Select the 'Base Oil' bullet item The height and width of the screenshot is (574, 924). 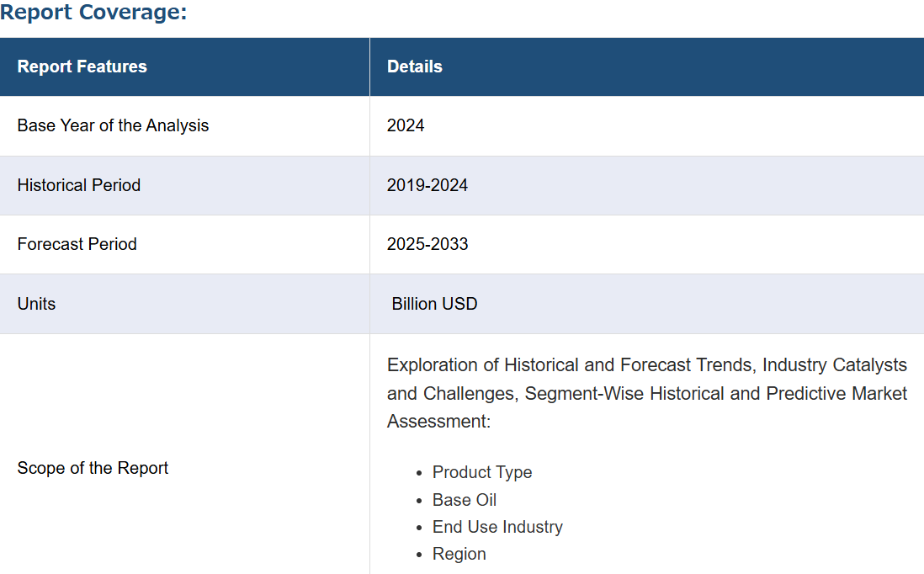pos(465,500)
